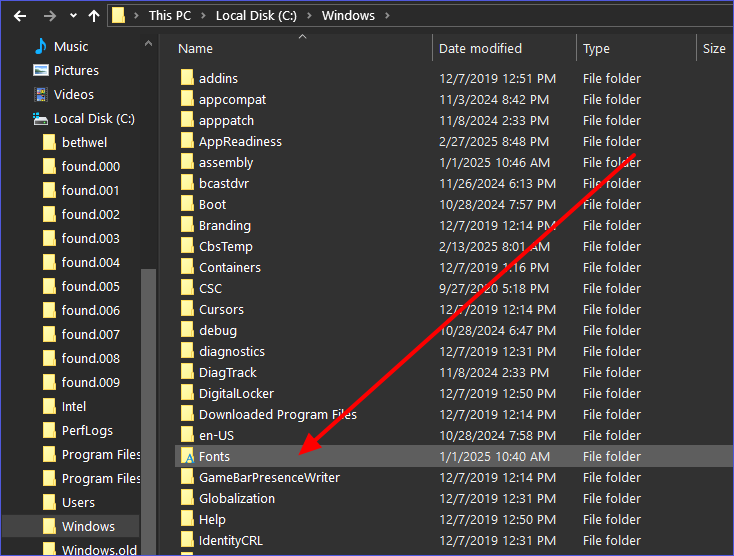Click the Local Disk drive icon
Viewport: 734px width, 556px height.
40,119
